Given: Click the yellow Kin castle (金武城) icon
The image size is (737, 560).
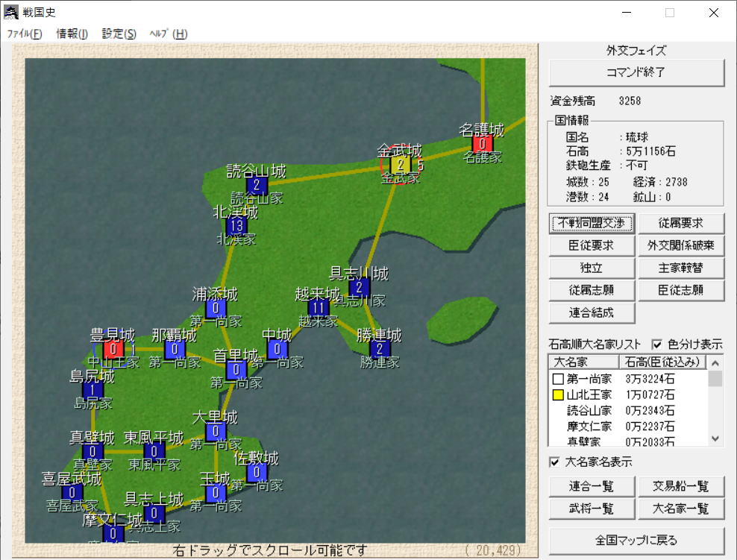Looking at the screenshot, I should [401, 164].
